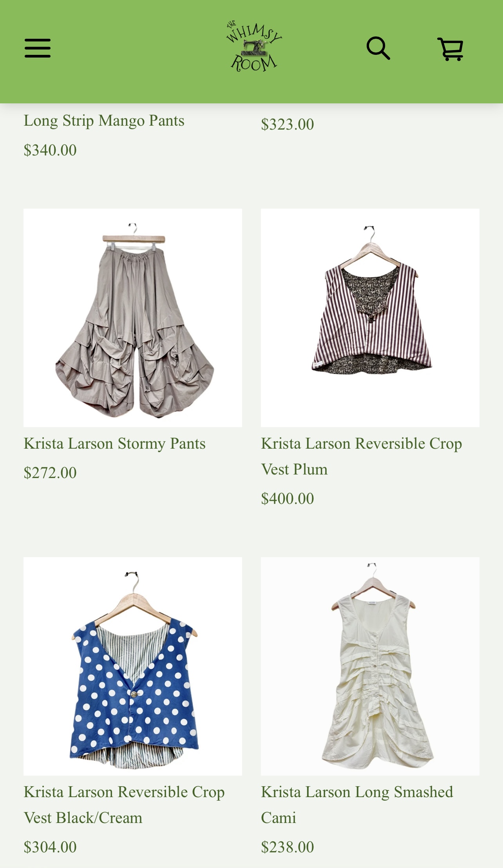Screen dimensions: 503x868
Task: Select the $238.00 price
Action: tap(288, 847)
